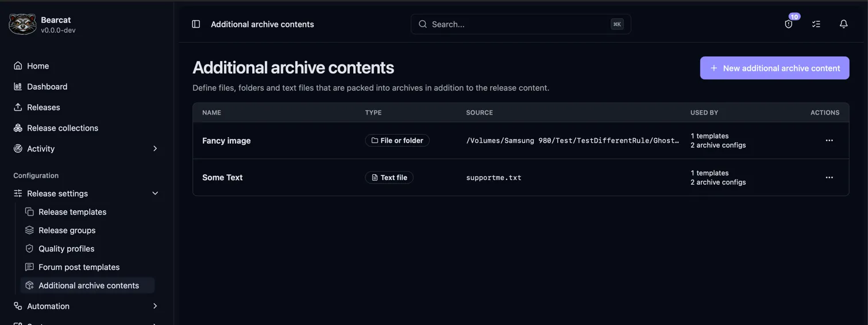
Task: Click New additional archive content button
Action: click(x=774, y=68)
